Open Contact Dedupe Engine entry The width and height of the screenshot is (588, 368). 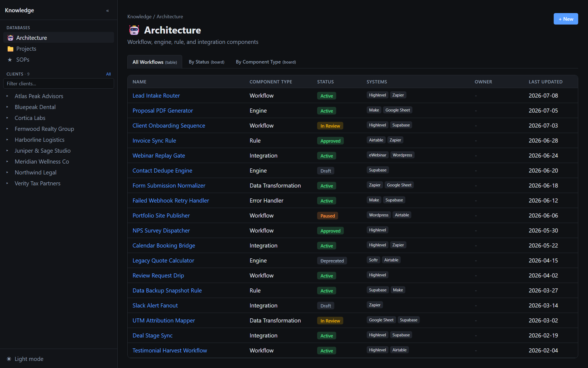[162, 171]
